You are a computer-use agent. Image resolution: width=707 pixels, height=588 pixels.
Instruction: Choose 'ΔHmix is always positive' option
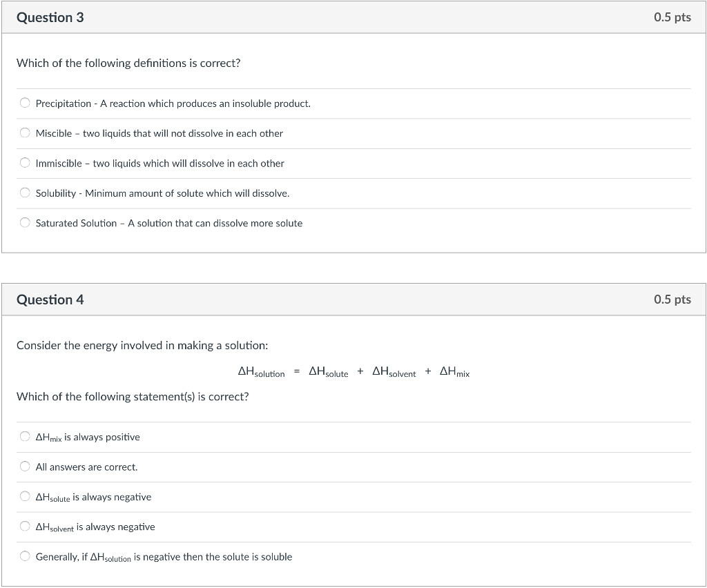pos(25,437)
